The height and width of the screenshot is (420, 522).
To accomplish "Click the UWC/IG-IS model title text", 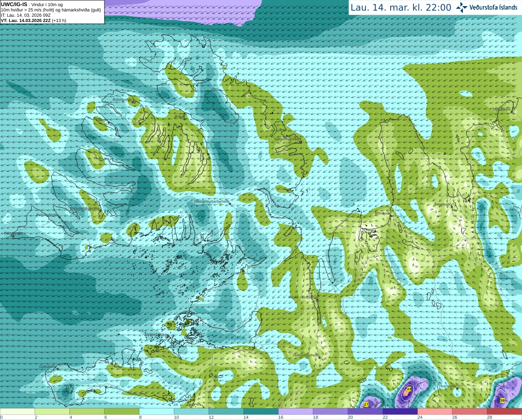I will (14, 4).
